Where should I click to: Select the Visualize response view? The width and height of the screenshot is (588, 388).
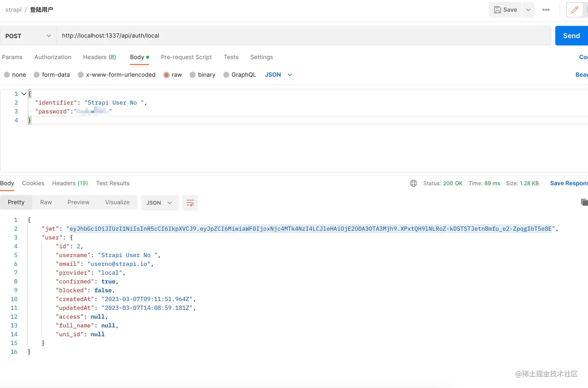[117, 202]
